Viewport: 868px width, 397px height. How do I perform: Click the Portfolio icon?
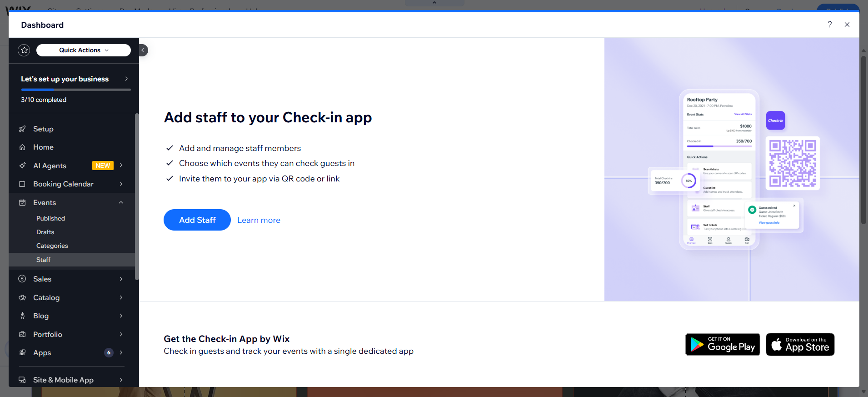(x=22, y=334)
